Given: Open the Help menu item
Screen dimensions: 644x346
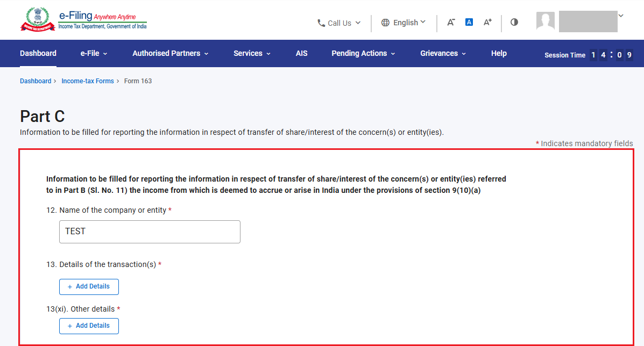Looking at the screenshot, I should pyautogui.click(x=499, y=53).
